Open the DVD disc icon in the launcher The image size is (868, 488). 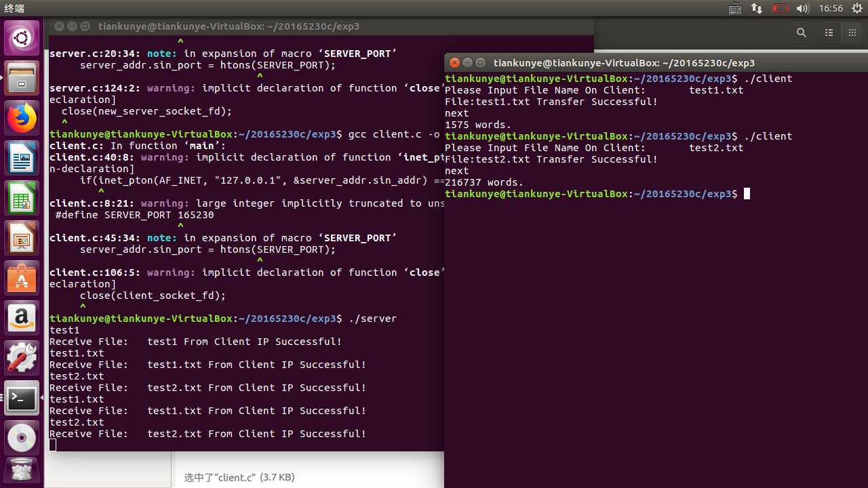tap(22, 439)
